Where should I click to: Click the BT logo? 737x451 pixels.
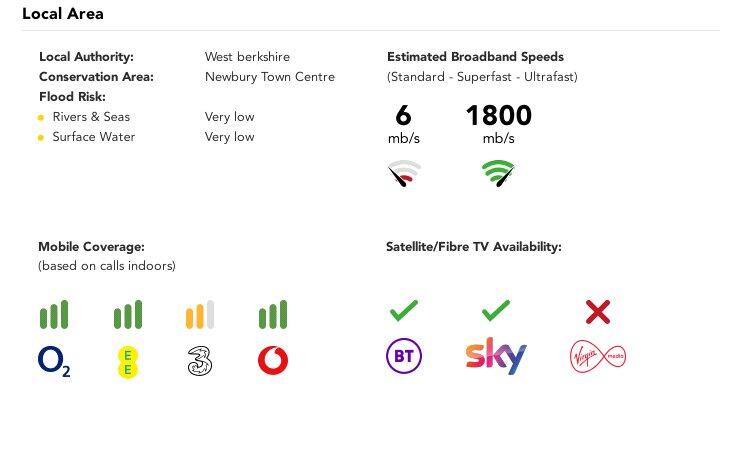click(404, 357)
